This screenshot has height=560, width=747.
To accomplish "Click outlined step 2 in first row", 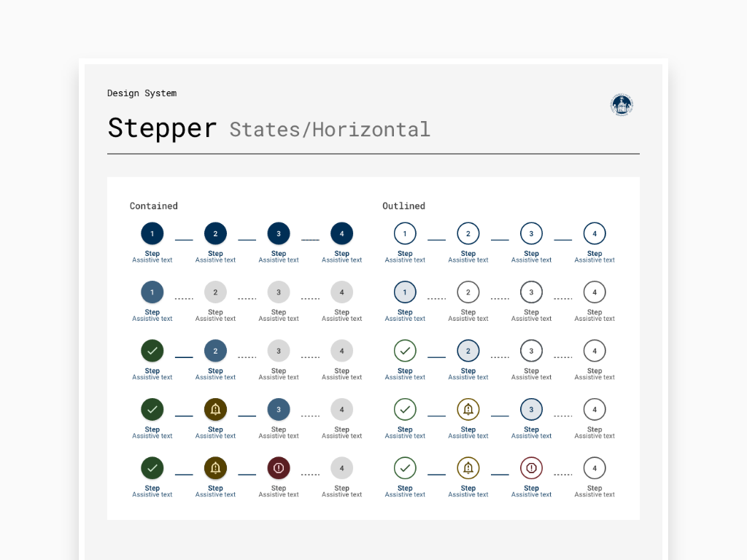I will coord(468,234).
